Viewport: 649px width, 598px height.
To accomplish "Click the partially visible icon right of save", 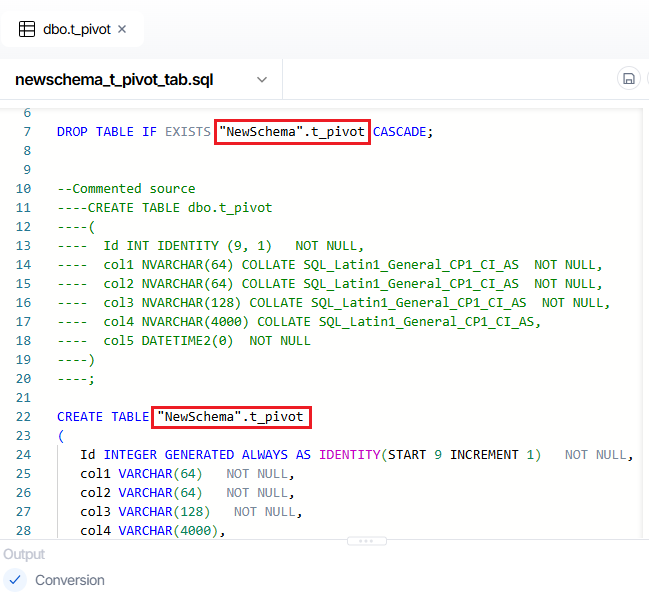I will [x=645, y=79].
